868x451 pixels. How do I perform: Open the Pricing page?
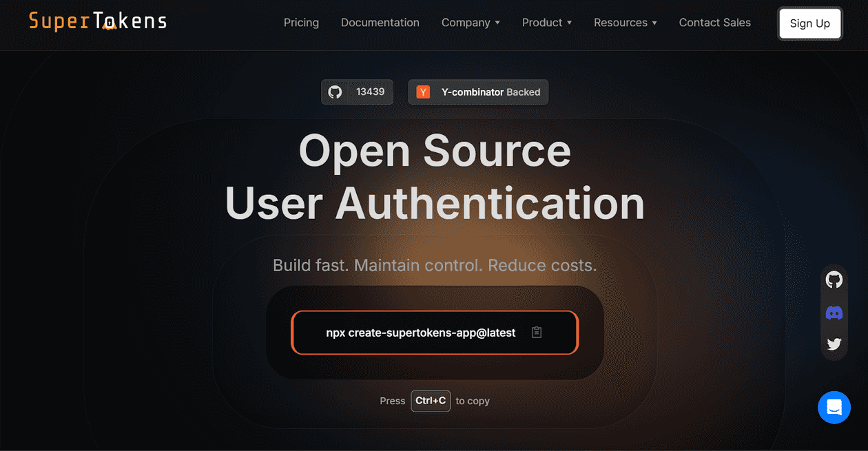pos(301,22)
